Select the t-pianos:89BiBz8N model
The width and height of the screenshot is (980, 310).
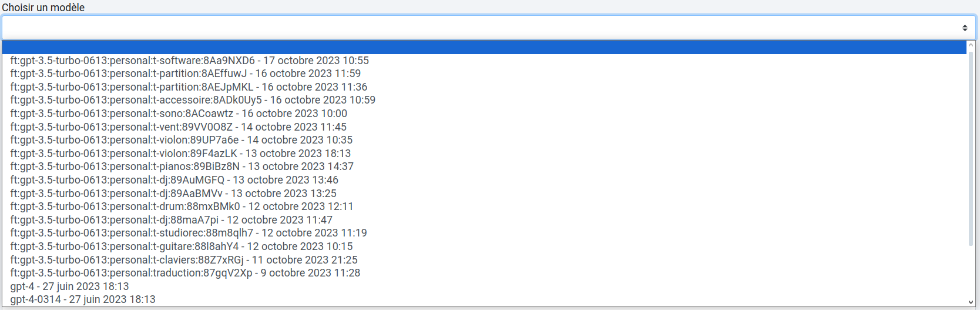click(x=182, y=166)
